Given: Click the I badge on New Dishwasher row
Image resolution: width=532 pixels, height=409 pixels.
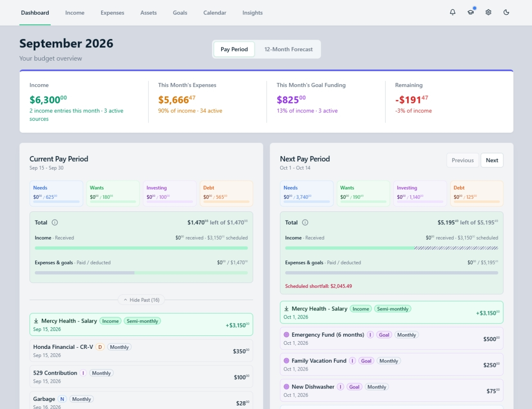Looking at the screenshot, I should point(340,387).
